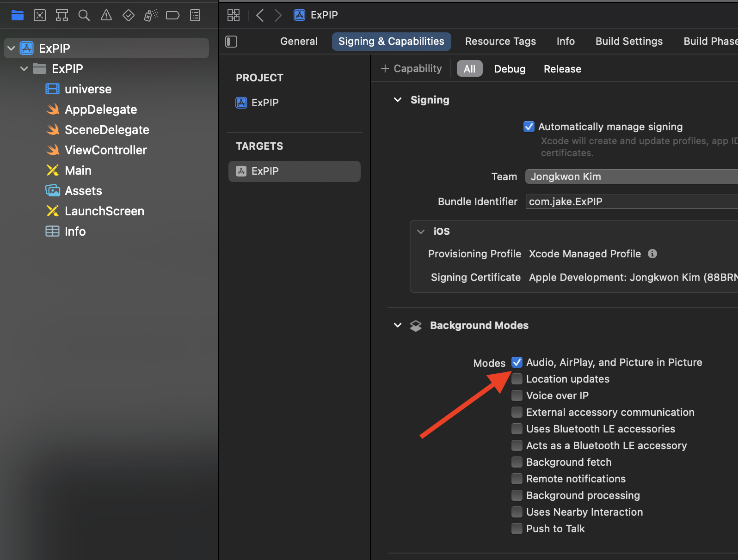Screen dimensions: 738x560
Task: Open ViewController swift file
Action: [x=106, y=150]
